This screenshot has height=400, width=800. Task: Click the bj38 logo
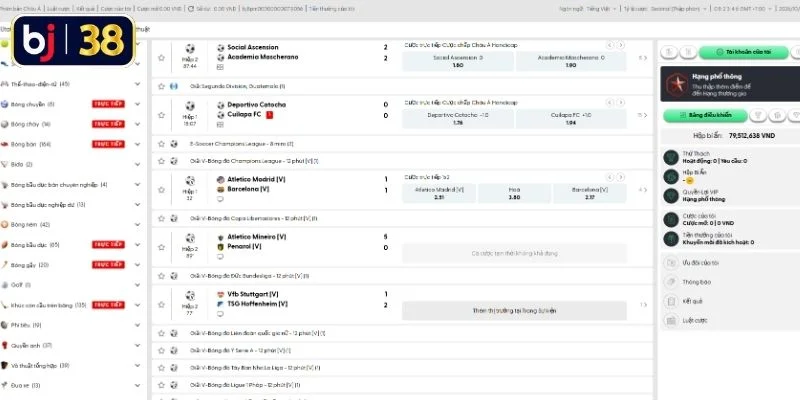pos(73,40)
